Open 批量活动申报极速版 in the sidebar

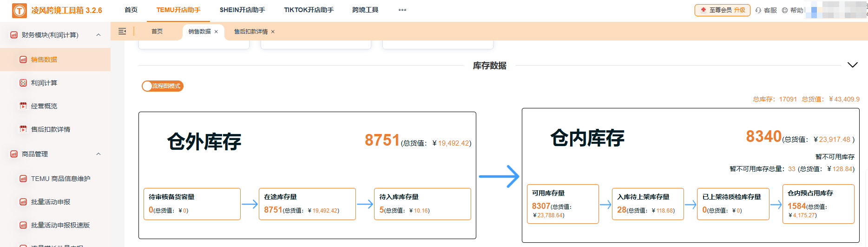tap(55, 225)
